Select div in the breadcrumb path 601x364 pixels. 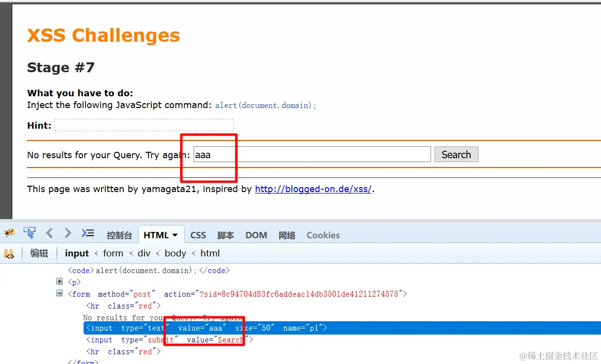pyautogui.click(x=144, y=253)
